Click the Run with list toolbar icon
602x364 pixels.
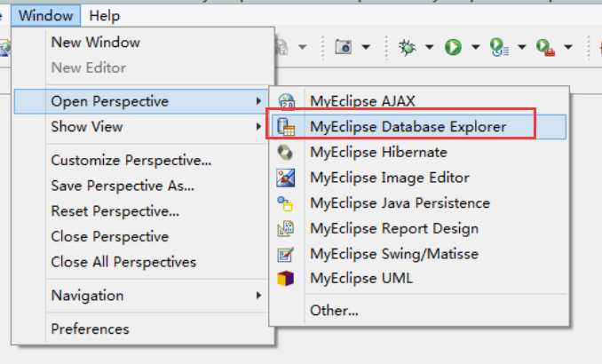tap(499, 47)
